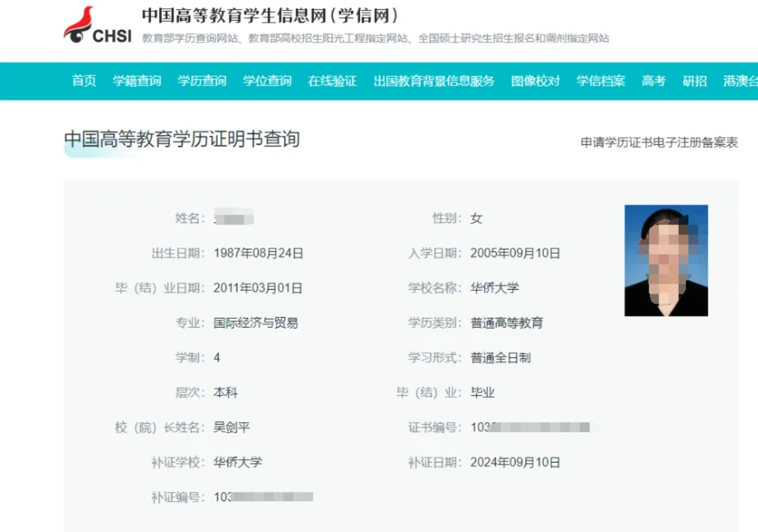
Task: Go to 学位查询 menu item
Action: (267, 81)
